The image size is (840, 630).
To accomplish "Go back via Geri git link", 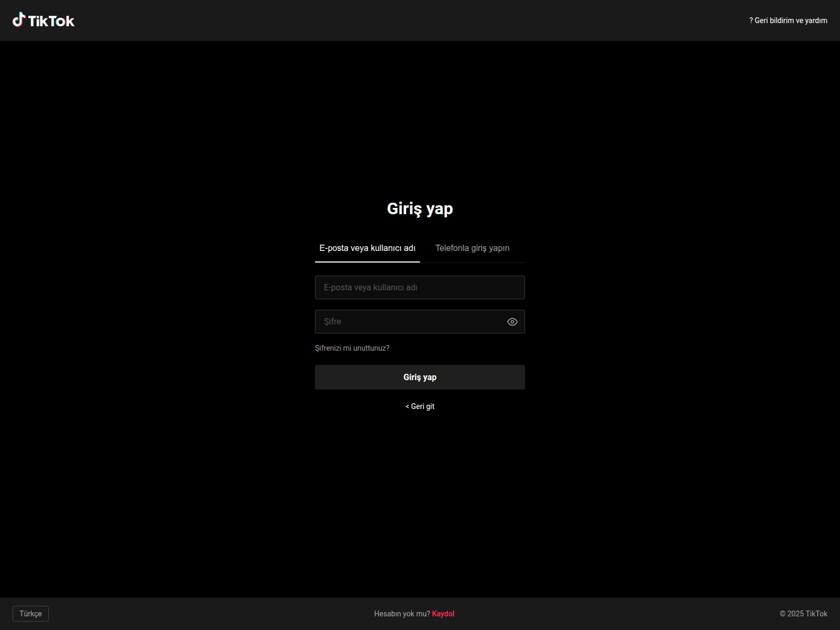I will [x=420, y=406].
